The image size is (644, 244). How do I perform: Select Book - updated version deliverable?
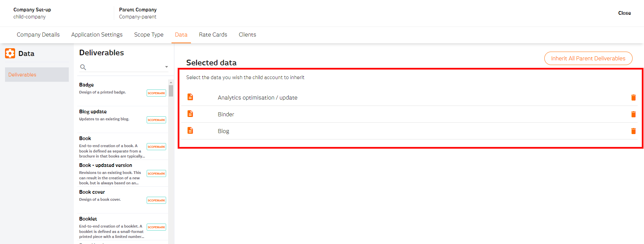click(122, 173)
